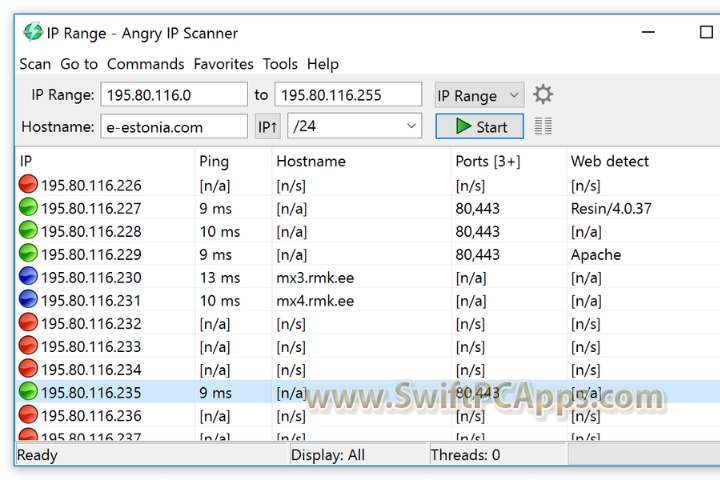Click the Ready status bar text
720x480 pixels.
(x=37, y=455)
